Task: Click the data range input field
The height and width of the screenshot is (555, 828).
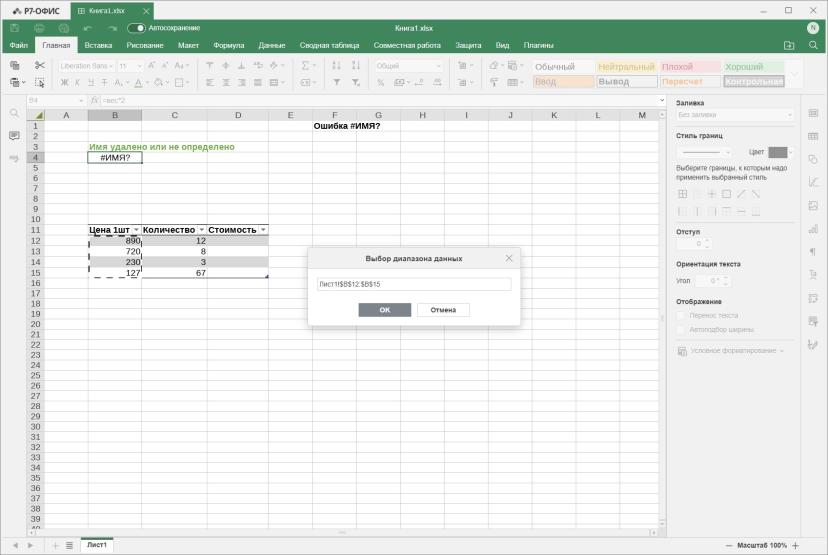Action: (x=414, y=284)
